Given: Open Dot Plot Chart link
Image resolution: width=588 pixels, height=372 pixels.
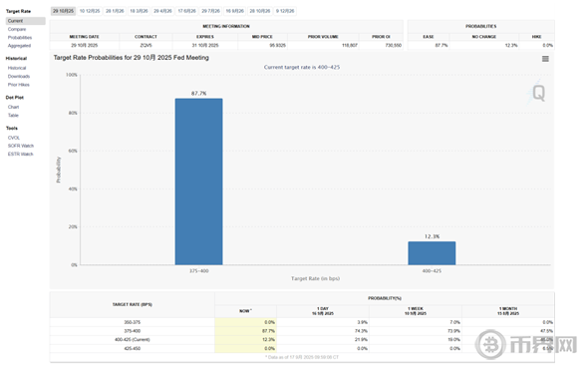Looking at the screenshot, I should coord(13,107).
